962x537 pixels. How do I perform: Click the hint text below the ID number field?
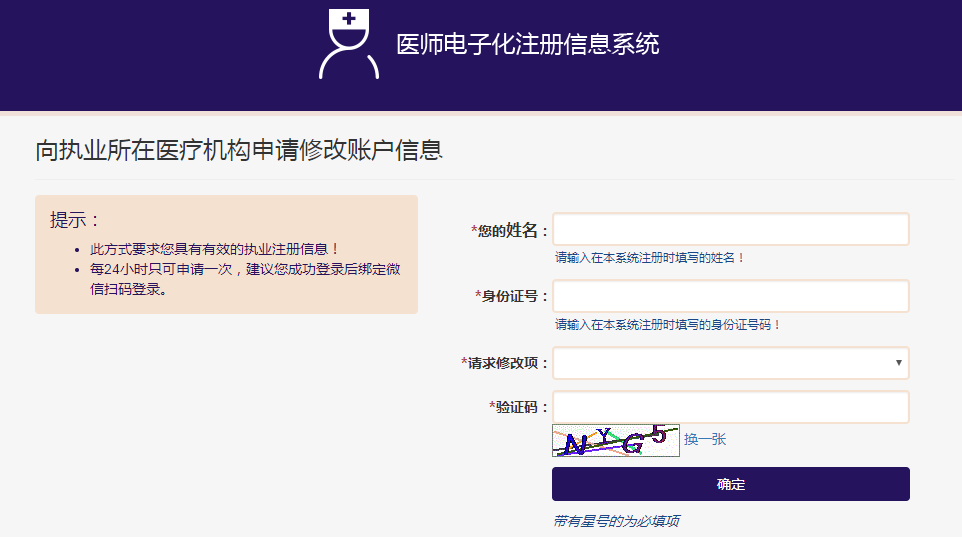point(668,325)
